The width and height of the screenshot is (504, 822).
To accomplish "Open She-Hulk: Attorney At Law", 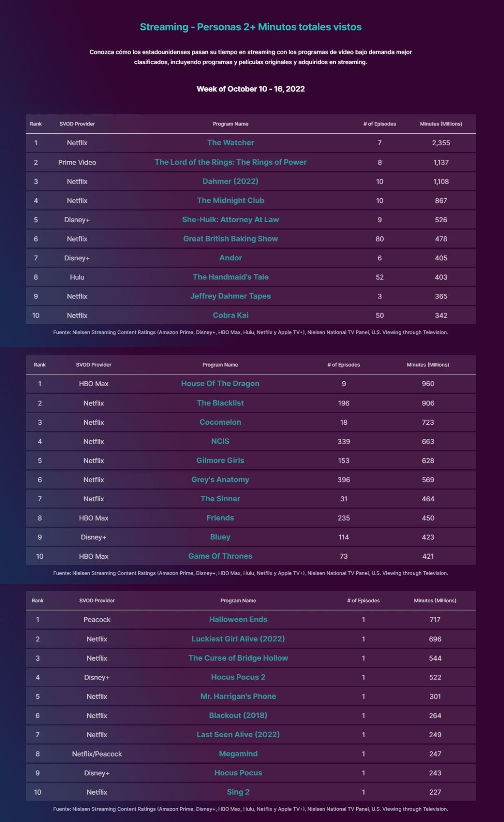I will point(230,220).
